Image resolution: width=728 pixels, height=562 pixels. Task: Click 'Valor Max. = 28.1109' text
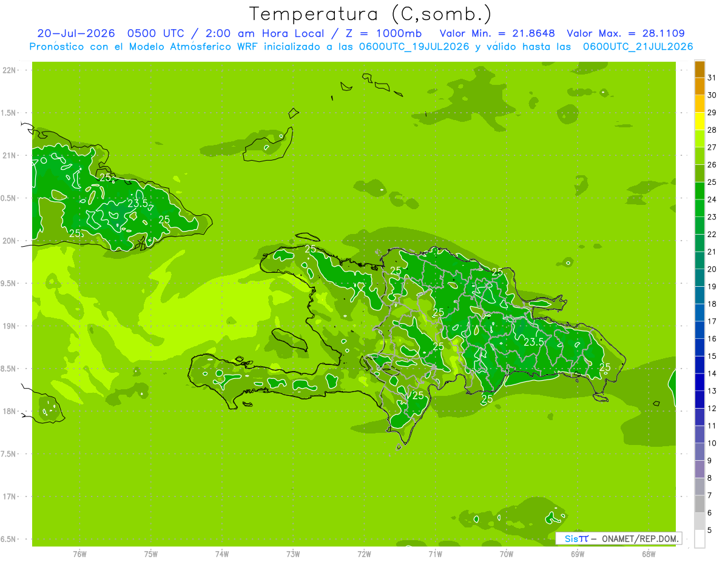[626, 33]
